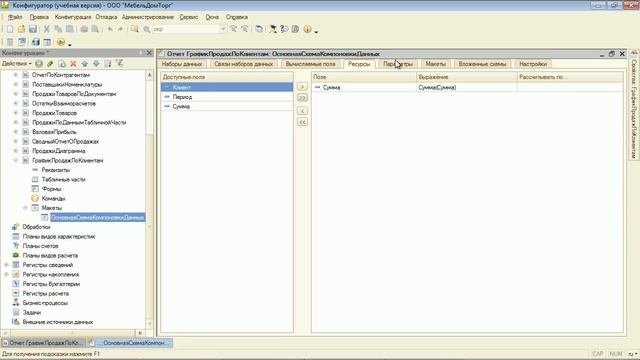Click the Copy toolbar icon
The height and width of the screenshot is (360, 640).
(58, 29)
